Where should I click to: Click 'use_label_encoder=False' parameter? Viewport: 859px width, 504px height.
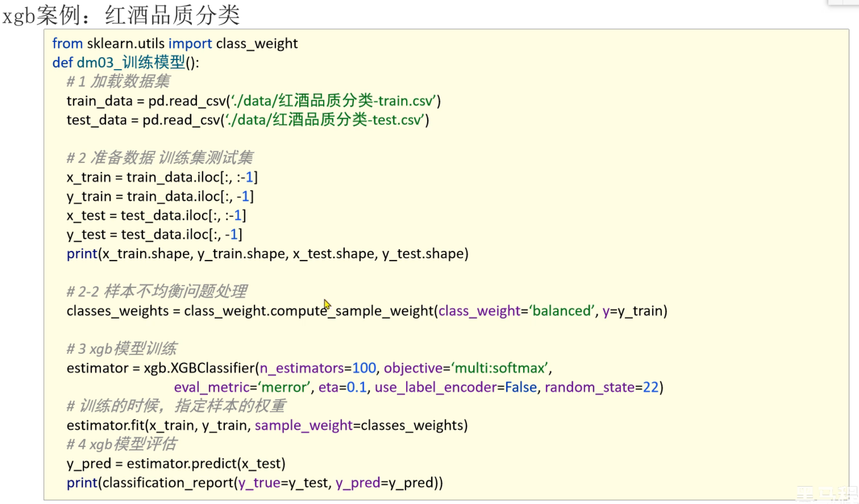(x=456, y=387)
